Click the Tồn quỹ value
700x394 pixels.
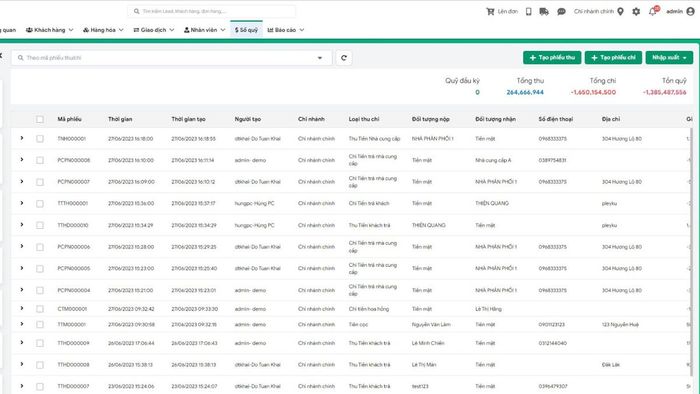pos(664,92)
